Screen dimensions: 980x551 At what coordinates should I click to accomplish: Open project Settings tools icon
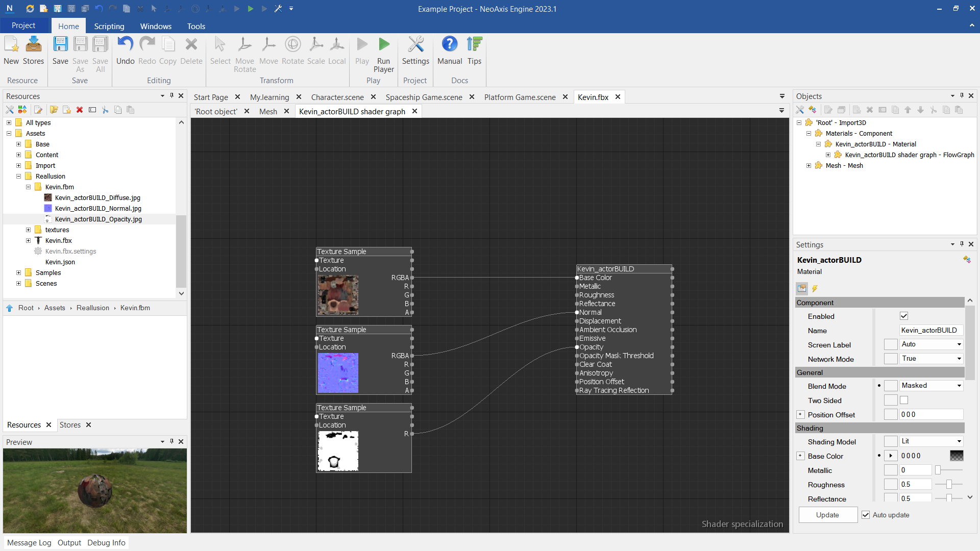pyautogui.click(x=415, y=45)
